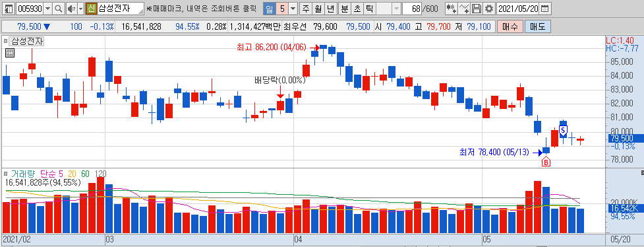Click the 삼성전자 chart title label

click(x=27, y=41)
